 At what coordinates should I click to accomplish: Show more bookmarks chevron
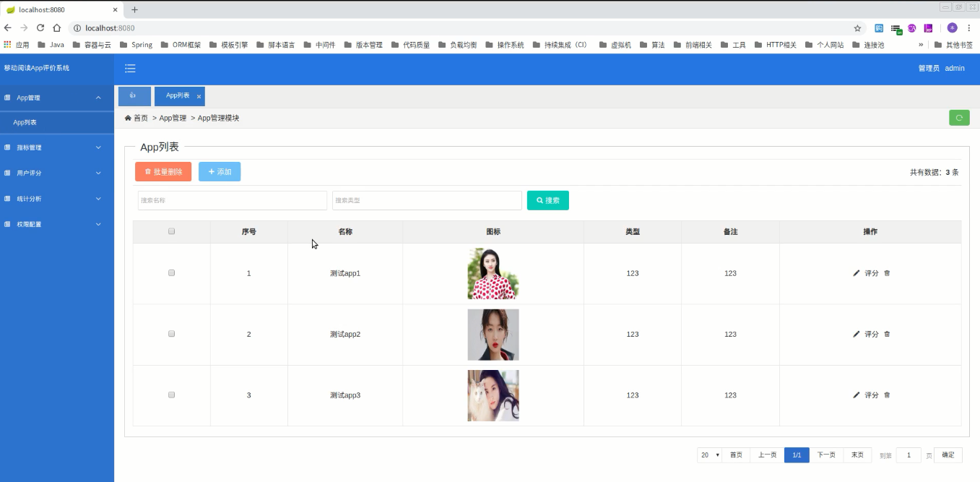(x=921, y=45)
